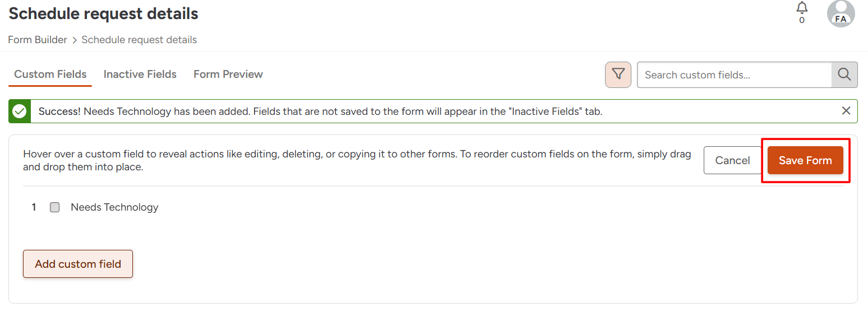Go to Form Builder breadcrumb link
The height and width of the screenshot is (312, 868).
click(x=38, y=40)
